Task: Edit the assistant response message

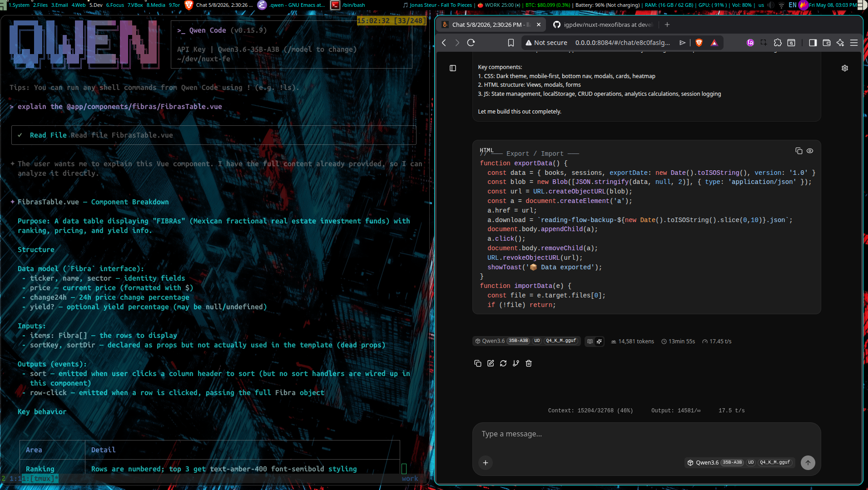Action: coord(491,363)
